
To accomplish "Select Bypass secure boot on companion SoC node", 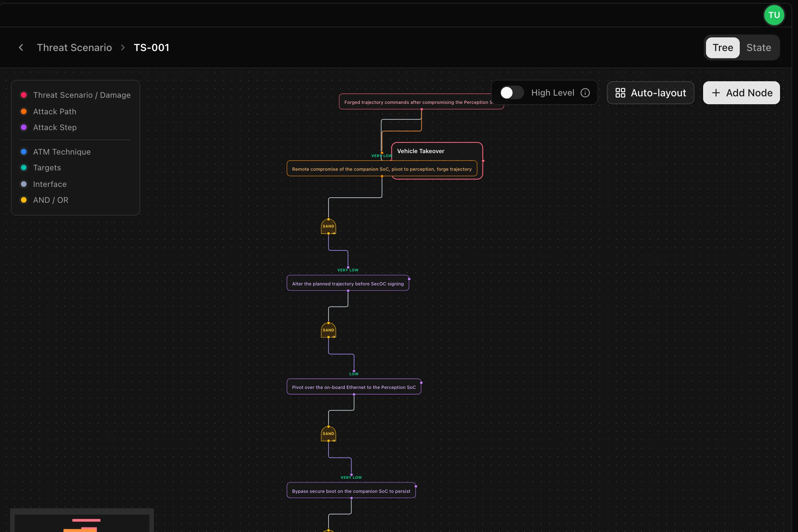I will click(x=351, y=491).
